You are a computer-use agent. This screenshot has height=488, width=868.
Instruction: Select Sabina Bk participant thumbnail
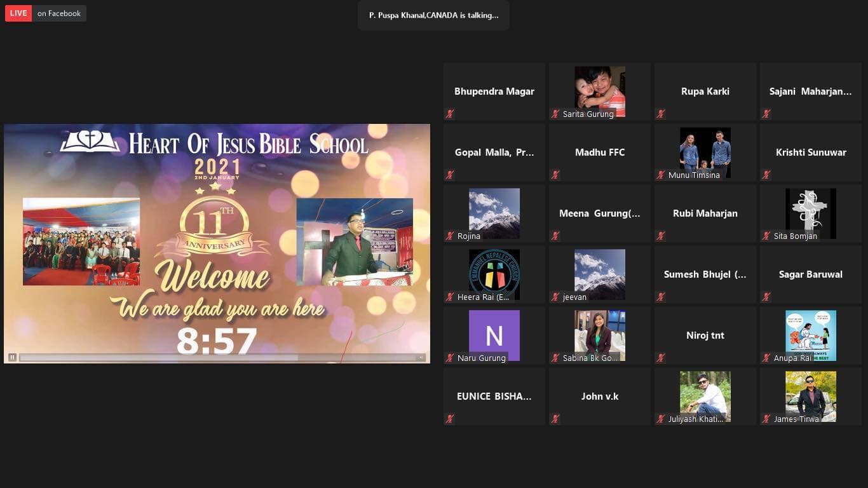[600, 335]
